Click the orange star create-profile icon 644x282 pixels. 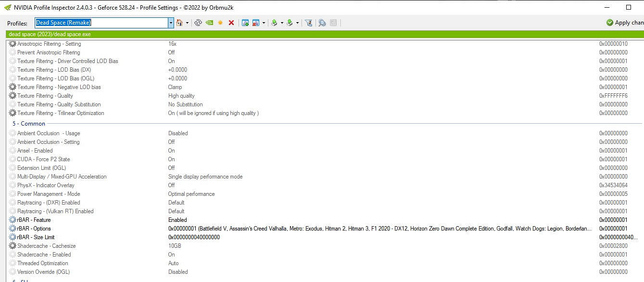pos(220,23)
